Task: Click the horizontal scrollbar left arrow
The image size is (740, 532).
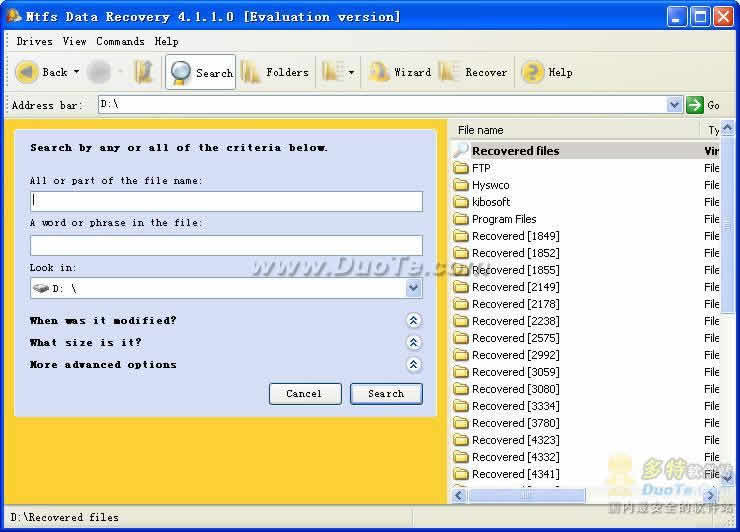Action: click(459, 495)
